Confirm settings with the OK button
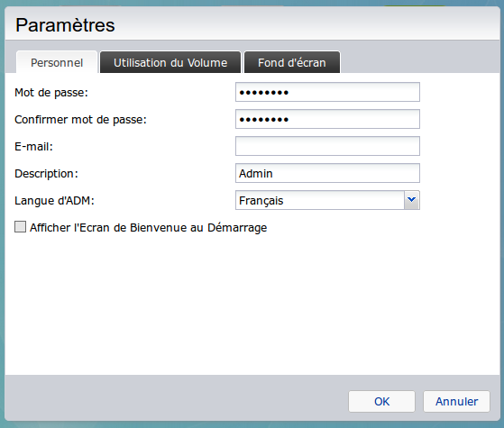Screen dimensions: 504x428 tap(382, 401)
